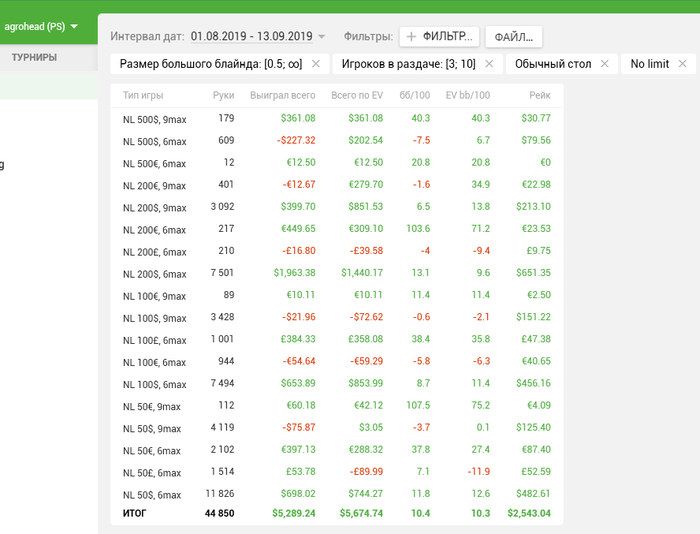This screenshot has height=534, width=700.
Task: Sort by Руки column header
Action: click(x=223, y=95)
